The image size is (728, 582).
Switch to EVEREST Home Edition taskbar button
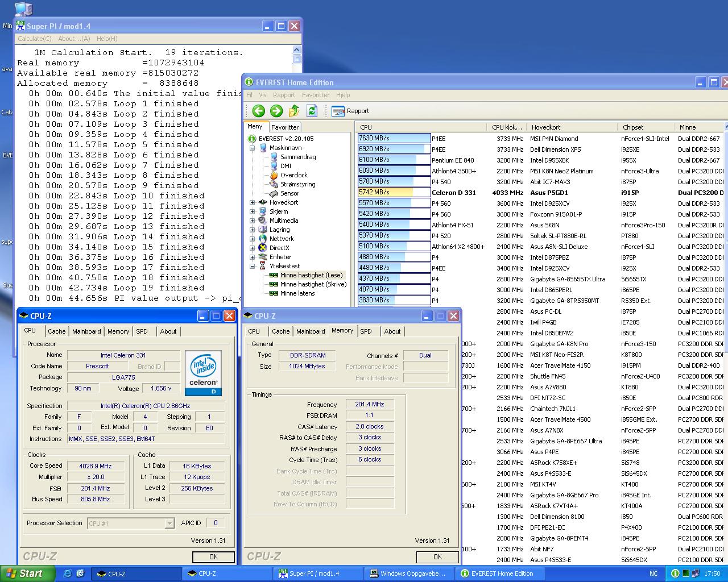tap(500, 574)
